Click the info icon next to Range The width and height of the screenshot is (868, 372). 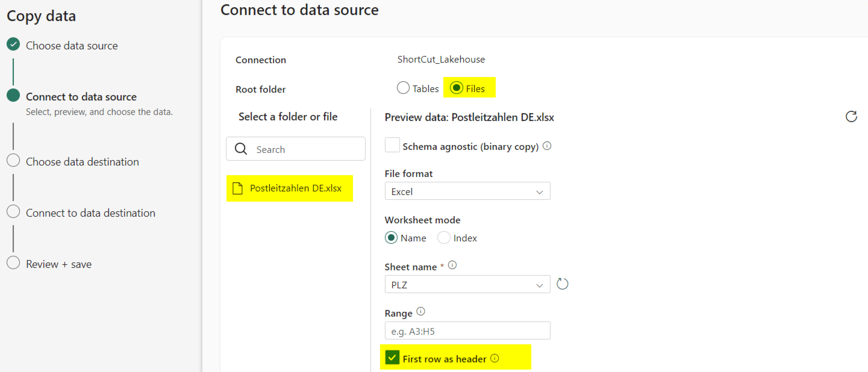[421, 311]
